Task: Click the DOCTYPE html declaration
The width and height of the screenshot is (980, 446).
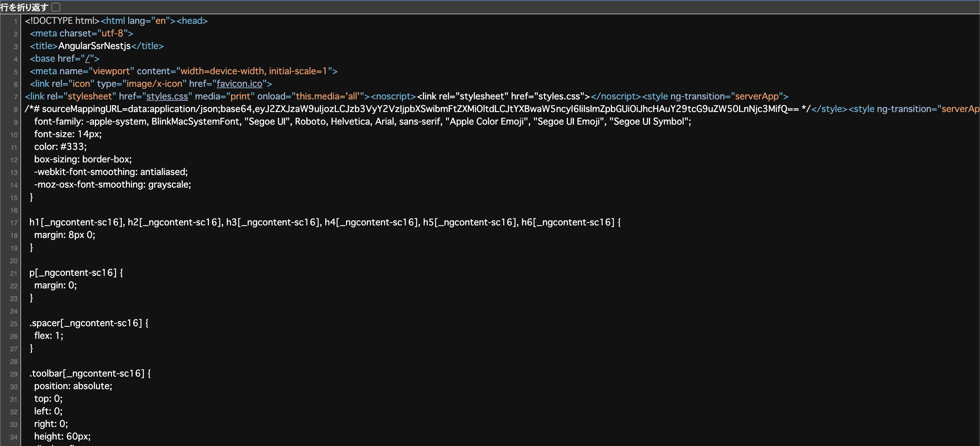Action: (62, 21)
